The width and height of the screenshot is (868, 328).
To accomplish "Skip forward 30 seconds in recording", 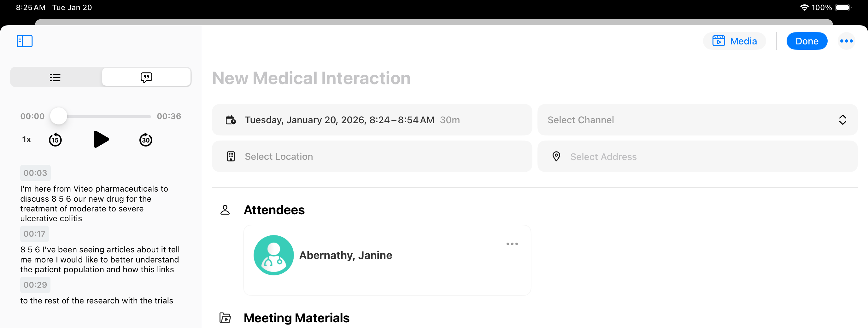I will point(146,140).
